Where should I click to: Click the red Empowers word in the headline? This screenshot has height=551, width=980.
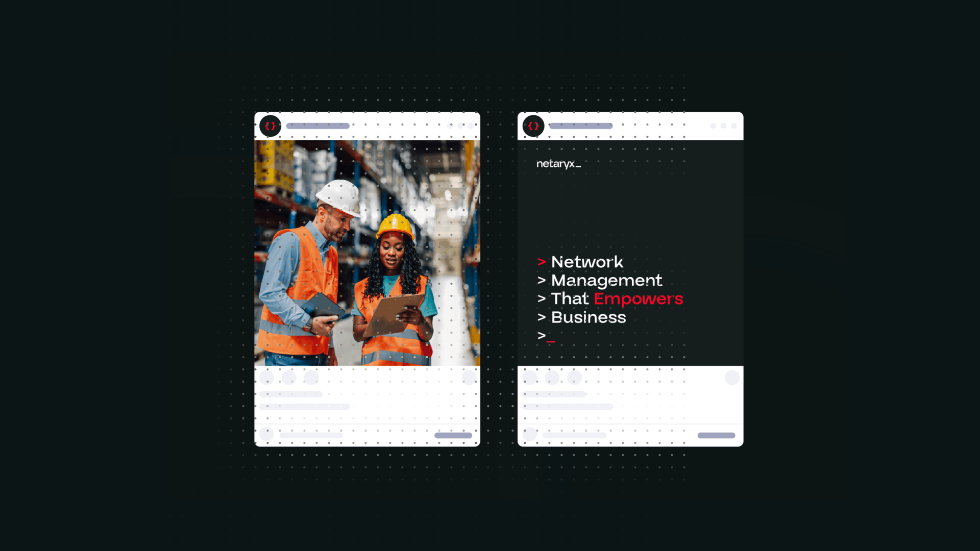(x=638, y=299)
